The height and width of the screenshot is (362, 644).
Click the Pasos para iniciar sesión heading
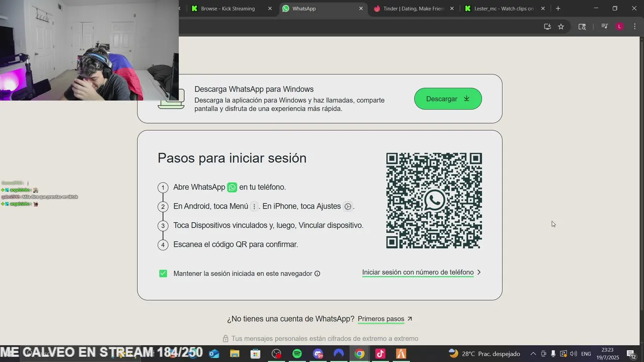(x=232, y=158)
